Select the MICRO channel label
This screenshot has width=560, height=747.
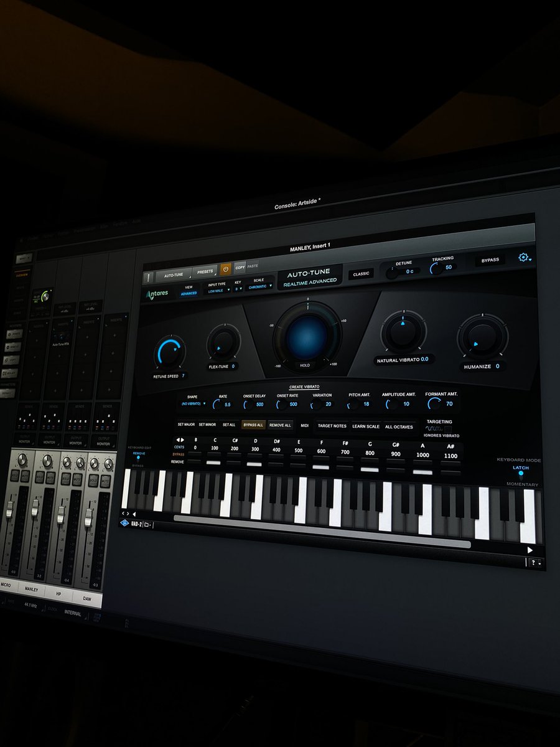click(x=6, y=586)
